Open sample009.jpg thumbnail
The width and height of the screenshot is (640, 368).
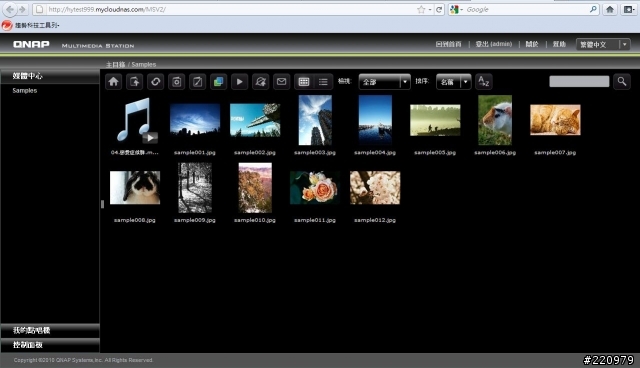point(195,188)
